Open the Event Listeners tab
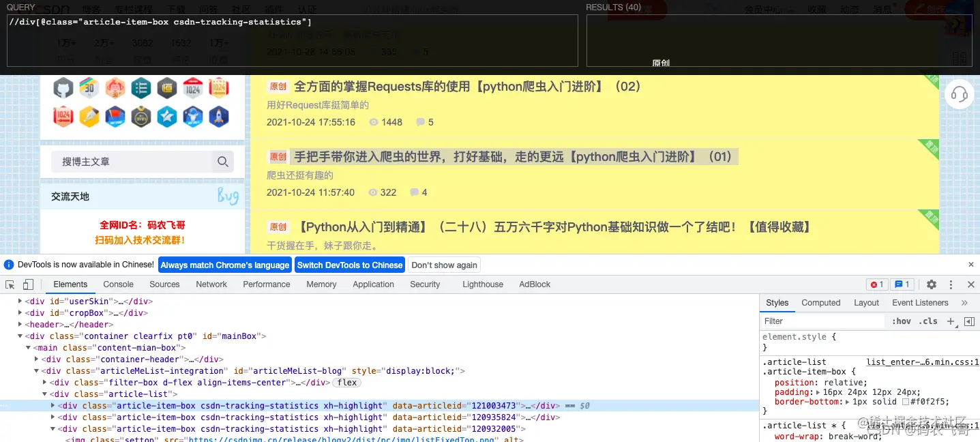Screen dimensions: 980x442 tap(920, 303)
